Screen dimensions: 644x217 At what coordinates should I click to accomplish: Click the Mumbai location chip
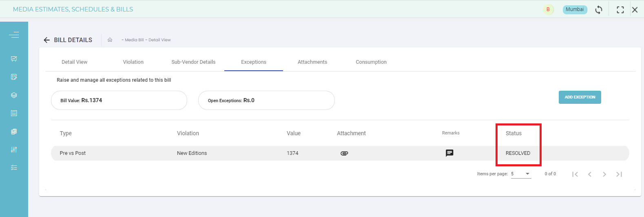coord(575,9)
